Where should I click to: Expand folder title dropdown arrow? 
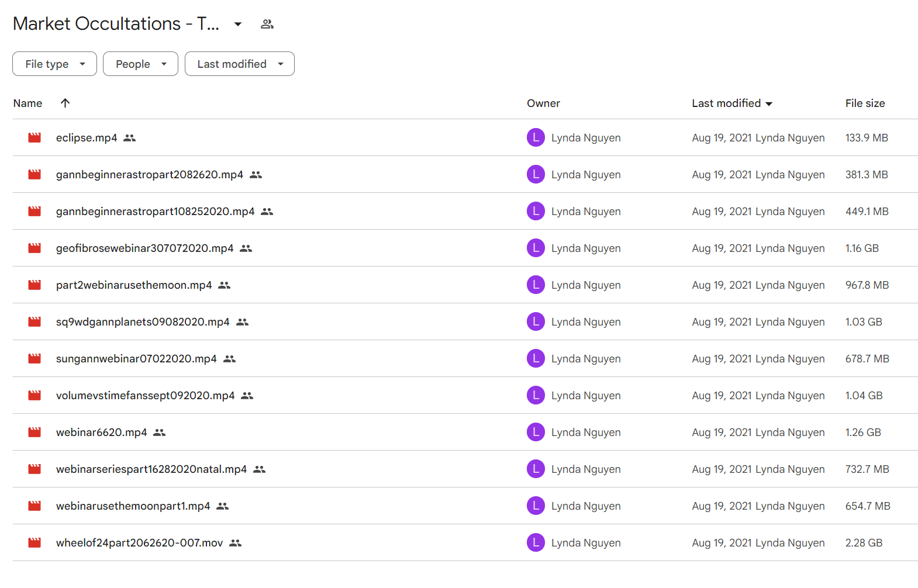point(238,24)
